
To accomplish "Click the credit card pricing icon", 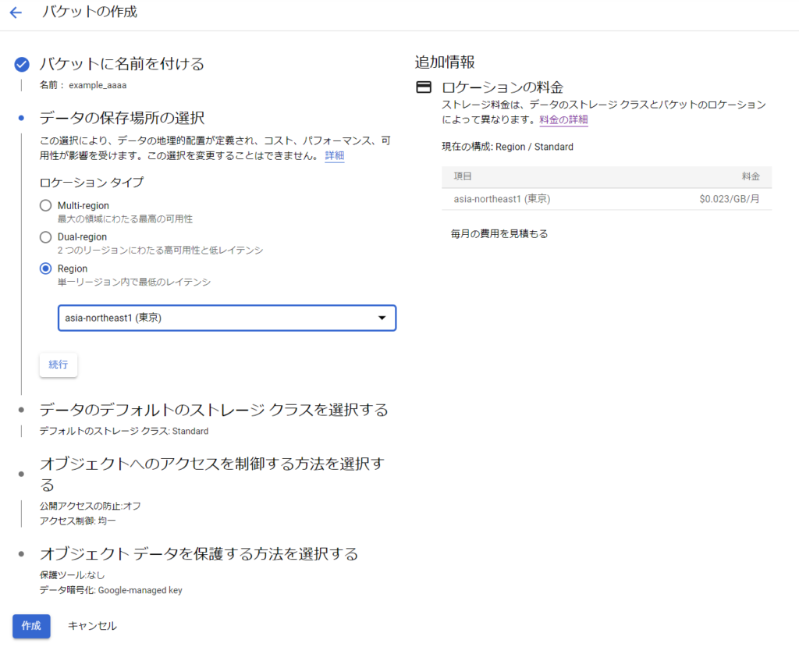I will coord(424,87).
